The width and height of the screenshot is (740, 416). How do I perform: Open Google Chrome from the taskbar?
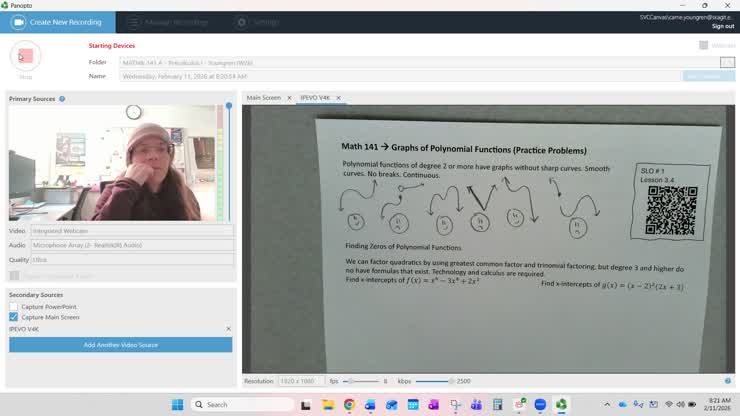pos(349,405)
